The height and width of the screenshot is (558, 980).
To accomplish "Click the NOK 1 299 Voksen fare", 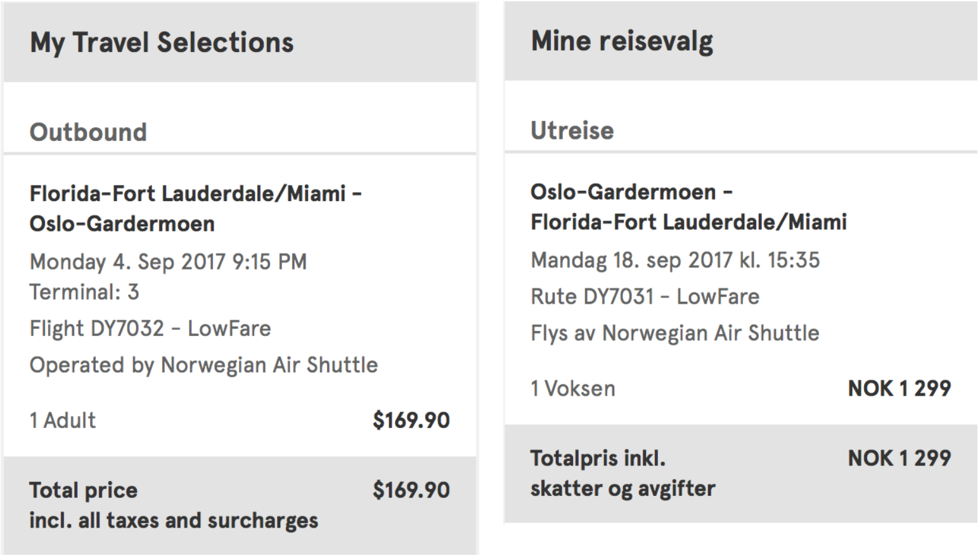I will point(899,388).
